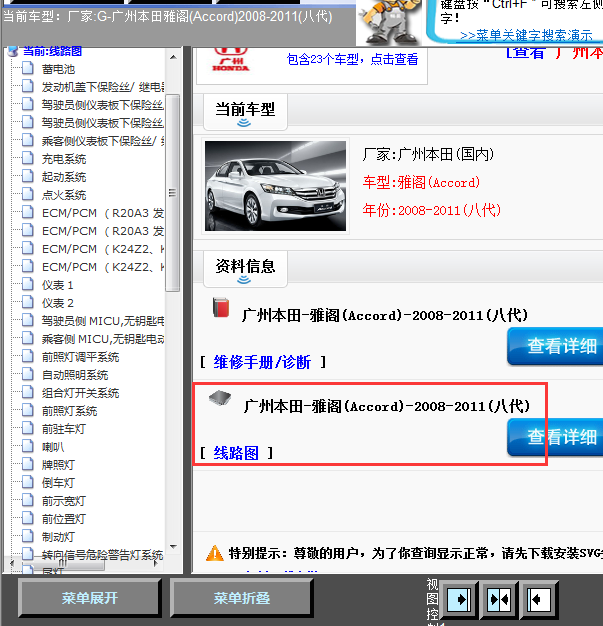Select 前驻车灯 entry
Screen dimensions: 603x626
(64, 429)
